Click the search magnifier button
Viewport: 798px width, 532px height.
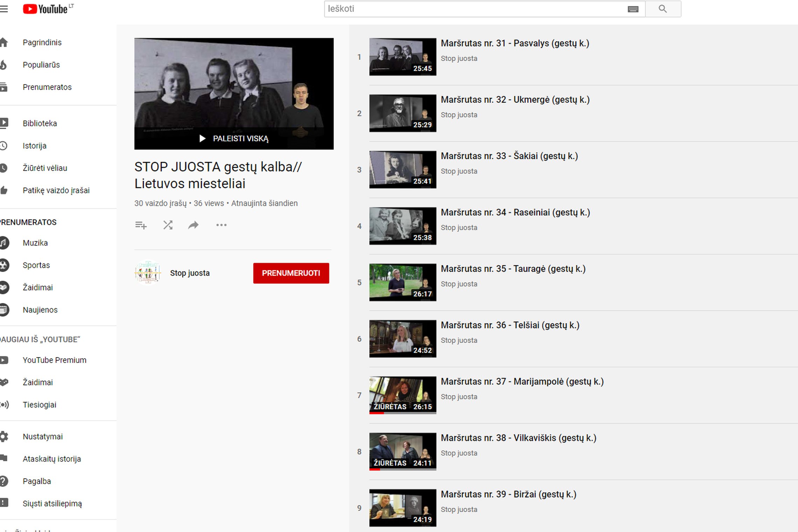663,9
